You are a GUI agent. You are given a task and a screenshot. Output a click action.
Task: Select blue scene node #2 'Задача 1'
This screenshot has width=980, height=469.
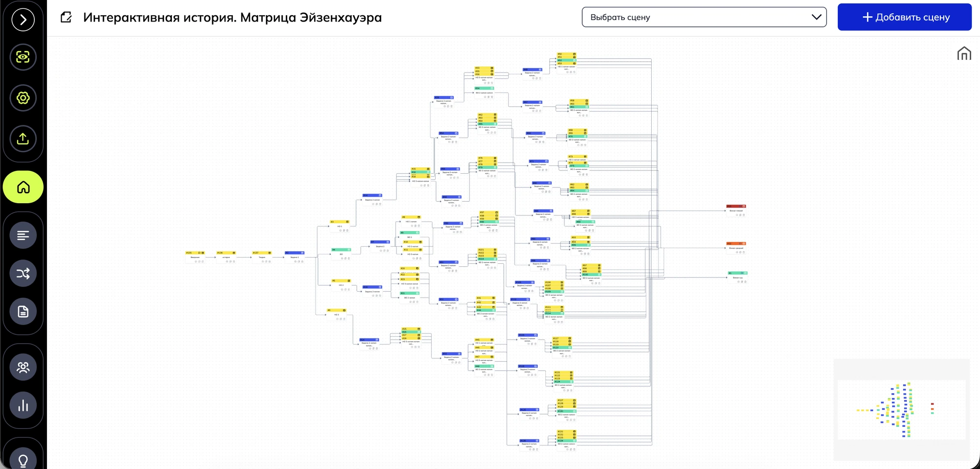tap(294, 257)
